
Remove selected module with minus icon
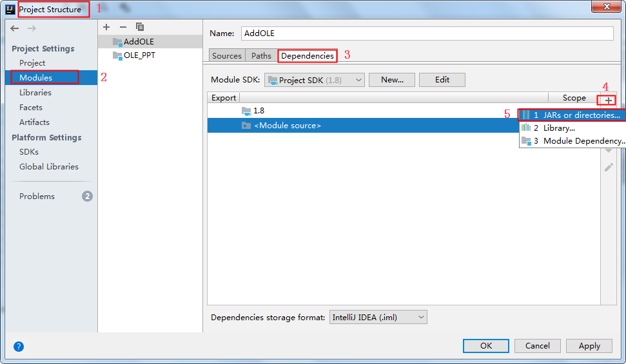click(123, 27)
